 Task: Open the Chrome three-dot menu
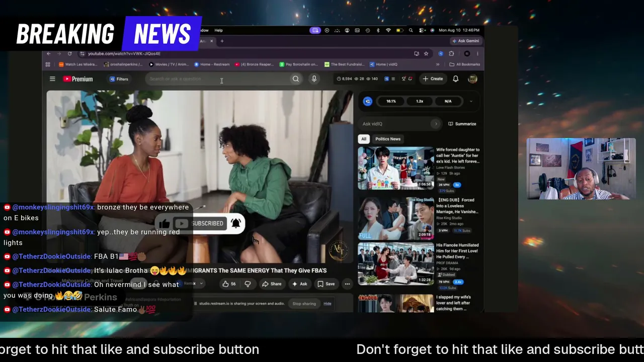pos(477,54)
